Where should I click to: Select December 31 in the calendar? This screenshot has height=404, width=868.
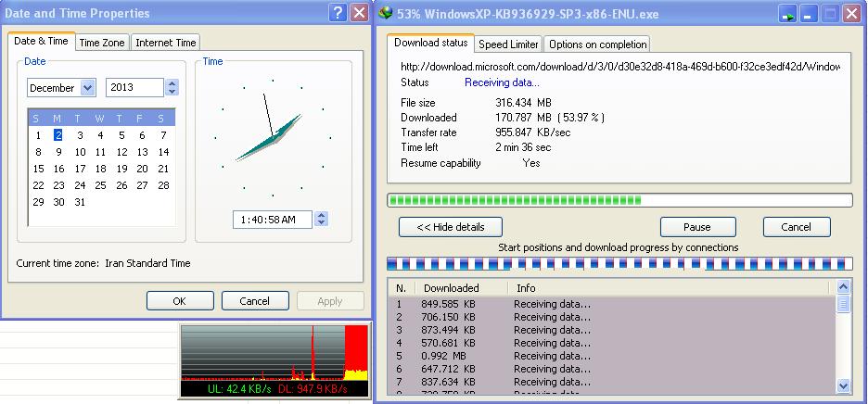(x=80, y=202)
